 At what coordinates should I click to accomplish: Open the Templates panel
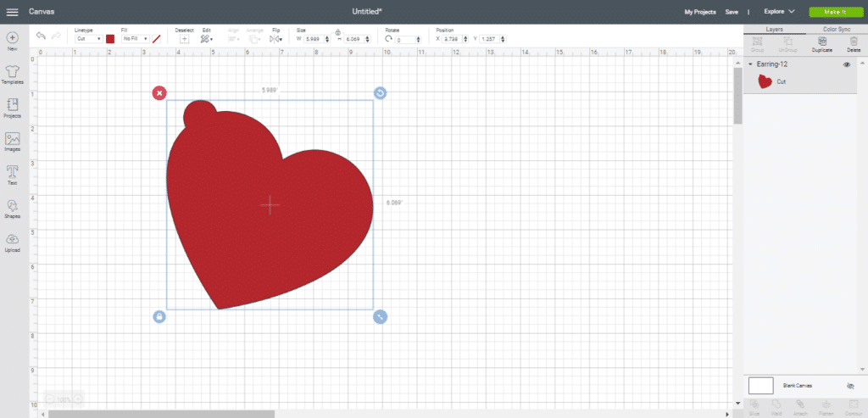(x=13, y=74)
